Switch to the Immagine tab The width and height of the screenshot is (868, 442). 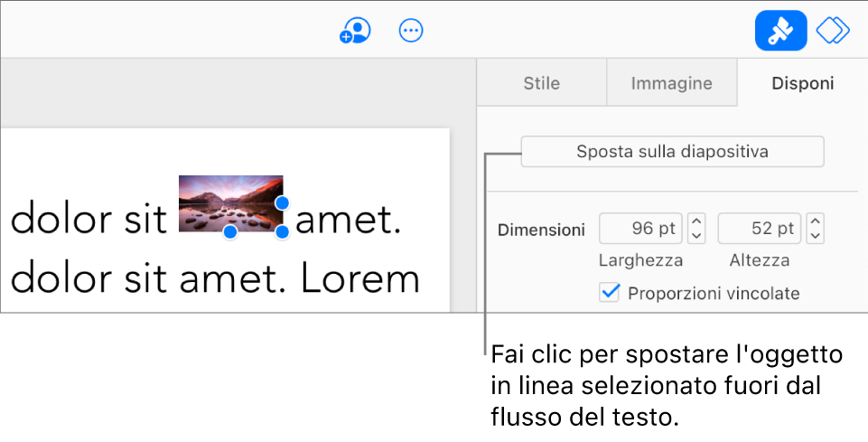[x=671, y=84]
